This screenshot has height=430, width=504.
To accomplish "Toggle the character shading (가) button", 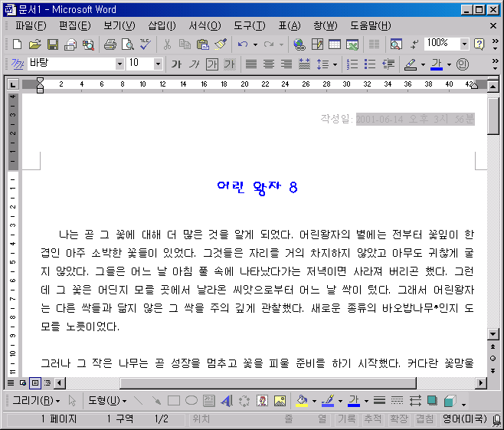I will (229, 64).
